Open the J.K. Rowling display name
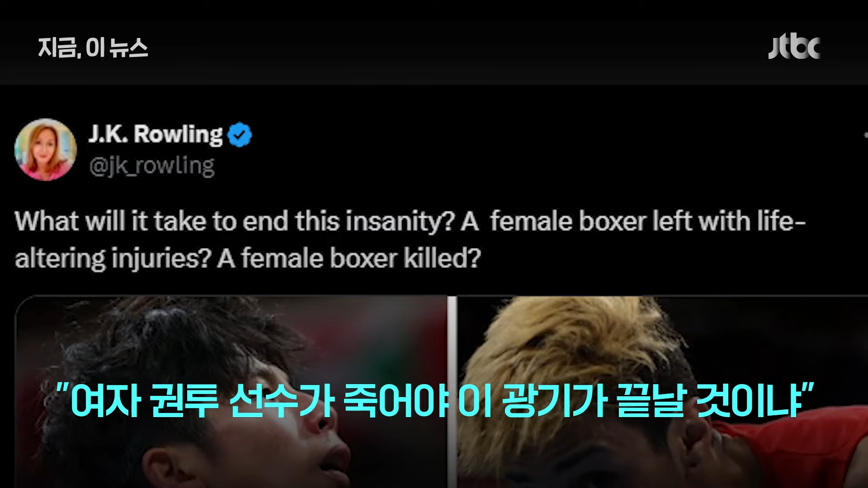The height and width of the screenshot is (488, 868). pyautogui.click(x=156, y=134)
